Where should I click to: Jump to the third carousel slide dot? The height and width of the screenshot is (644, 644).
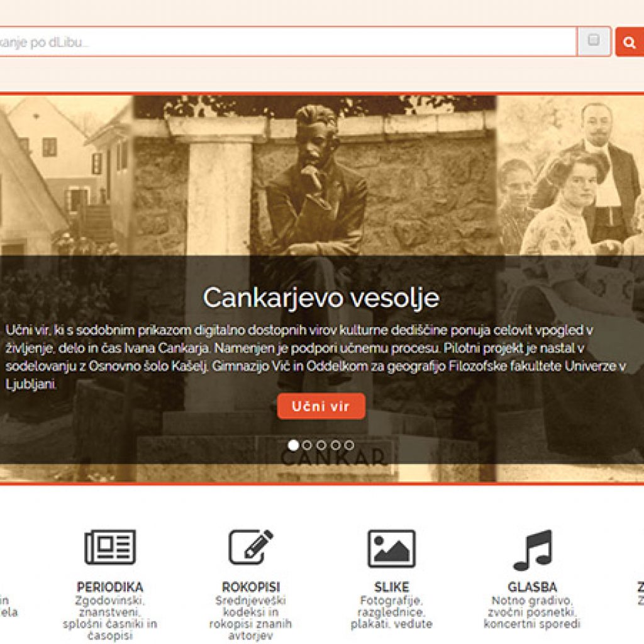(x=321, y=445)
